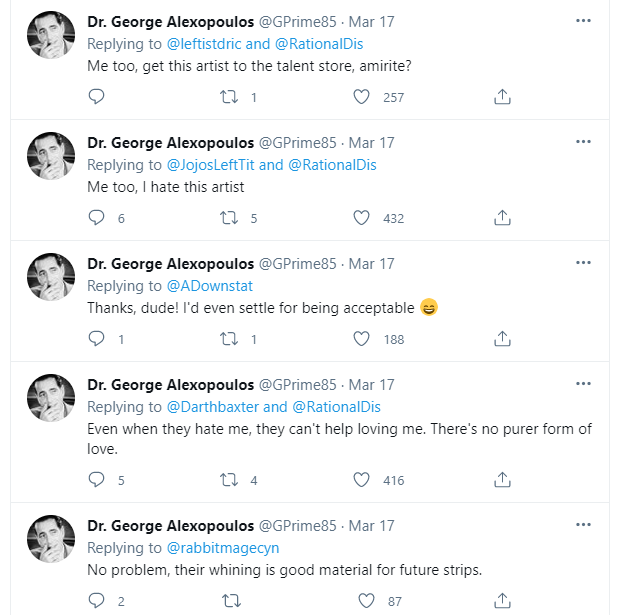Visit the @ADownstat profile link
Image resolution: width=623 pixels, height=615 pixels.
pos(210,286)
